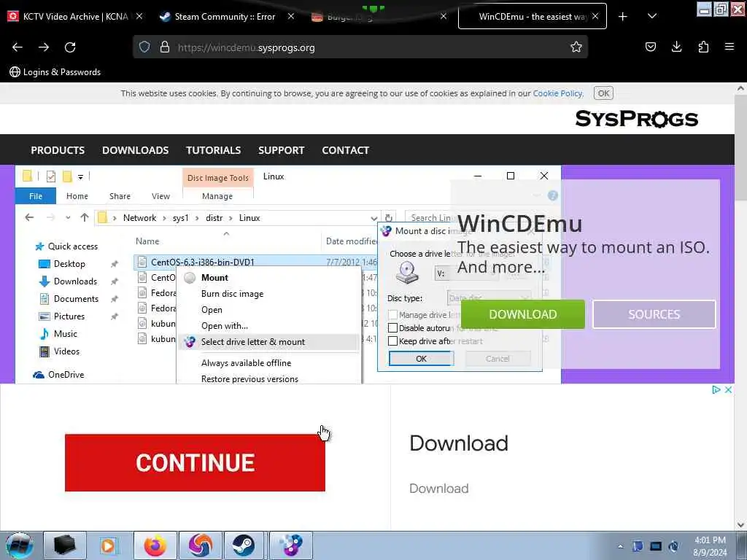Viewport: 747px width, 560px height.
Task: Reload the page with the refresh icon
Action: (x=70, y=47)
